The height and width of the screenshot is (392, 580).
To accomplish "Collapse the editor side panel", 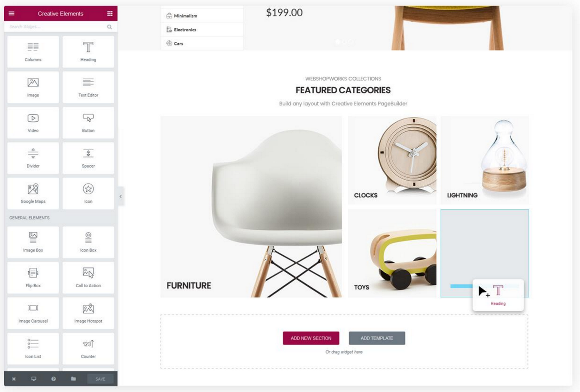I will pyautogui.click(x=121, y=196).
